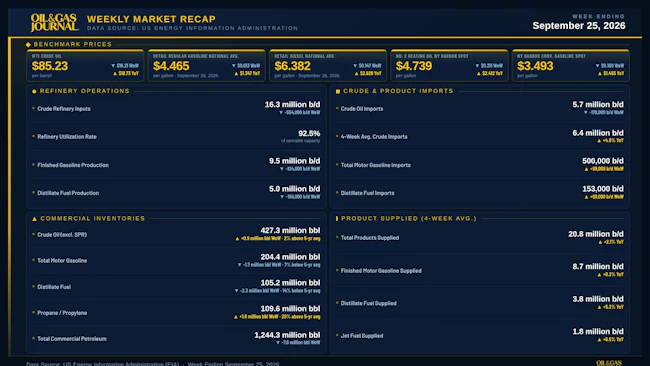Click the Product Supplied (4-Week Avg.) heading
The height and width of the screenshot is (366, 650).
tap(409, 218)
